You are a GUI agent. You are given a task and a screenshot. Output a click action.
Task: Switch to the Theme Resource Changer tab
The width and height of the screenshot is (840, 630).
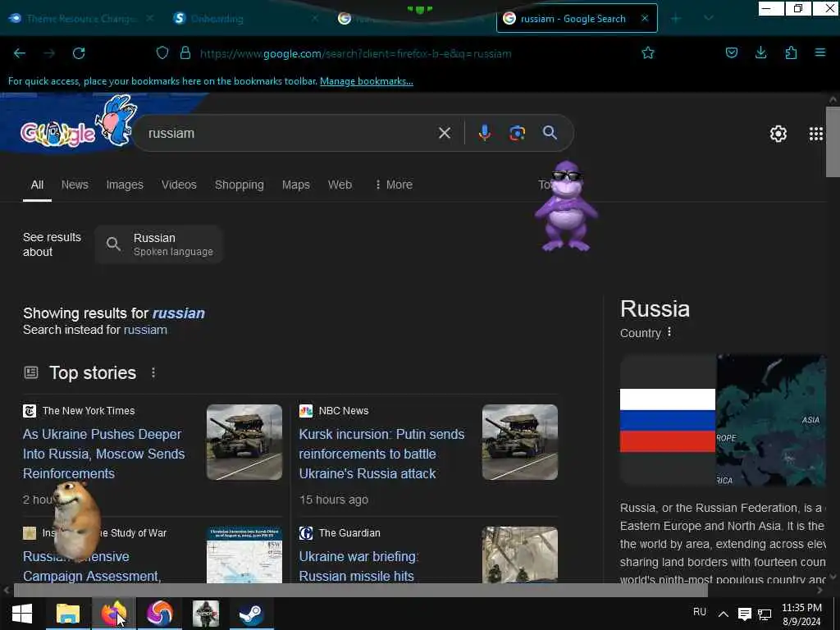point(81,18)
